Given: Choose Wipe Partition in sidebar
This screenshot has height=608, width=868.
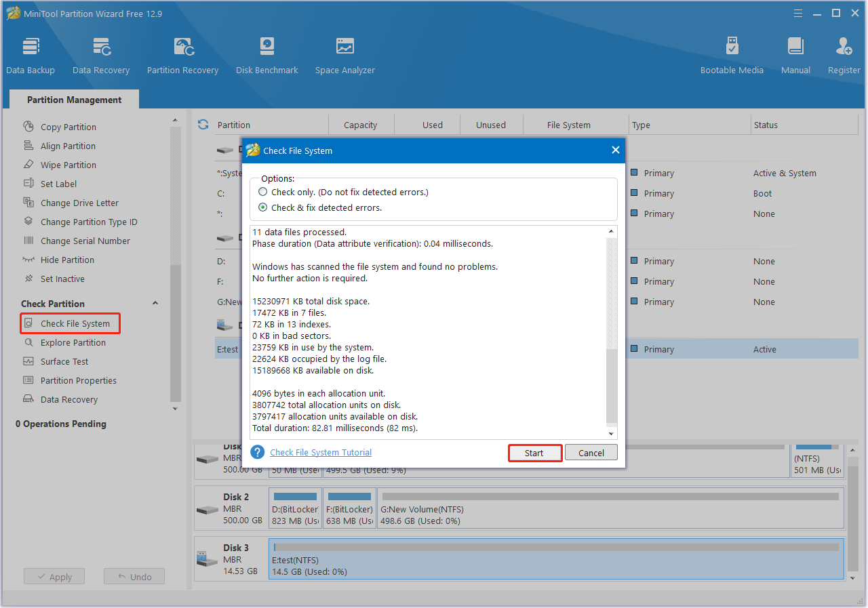Looking at the screenshot, I should coord(68,165).
